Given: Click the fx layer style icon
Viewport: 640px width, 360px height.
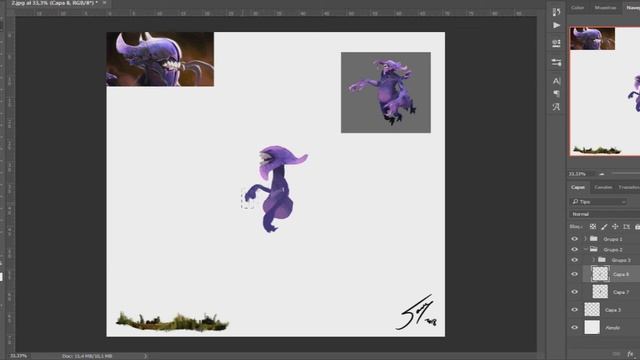Looking at the screenshot, I should click(x=631, y=354).
